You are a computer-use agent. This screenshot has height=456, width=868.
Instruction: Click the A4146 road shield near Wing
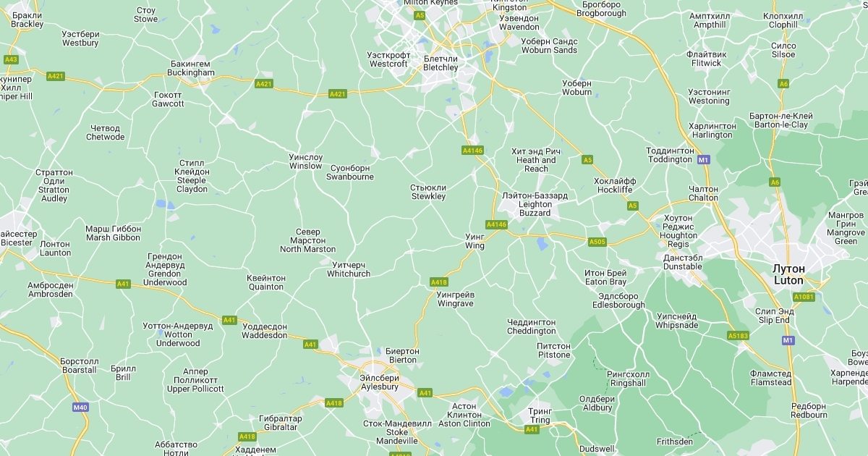click(496, 224)
